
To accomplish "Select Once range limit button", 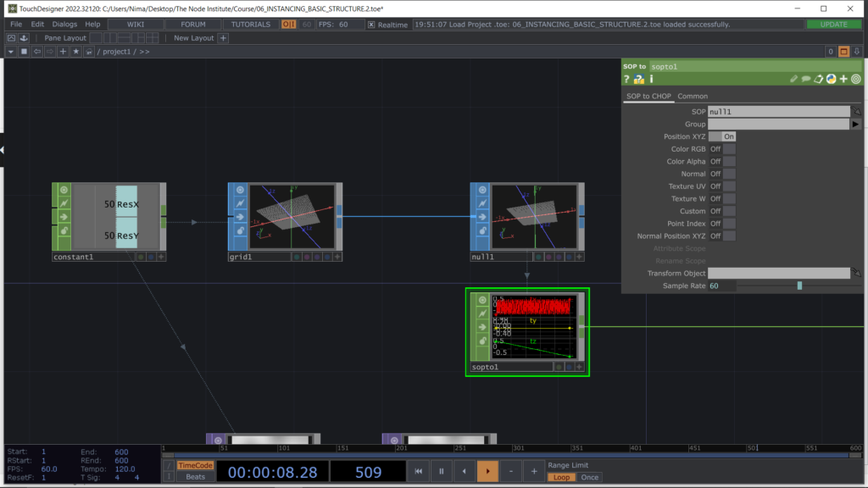I will click(x=590, y=477).
